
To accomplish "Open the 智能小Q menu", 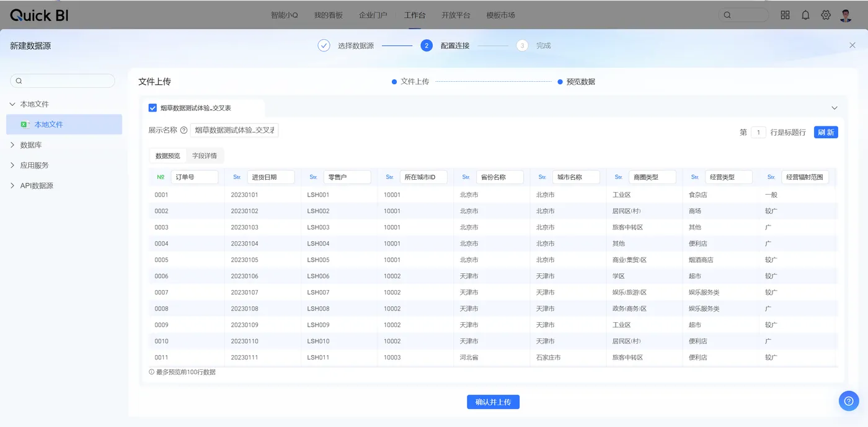I will click(285, 15).
